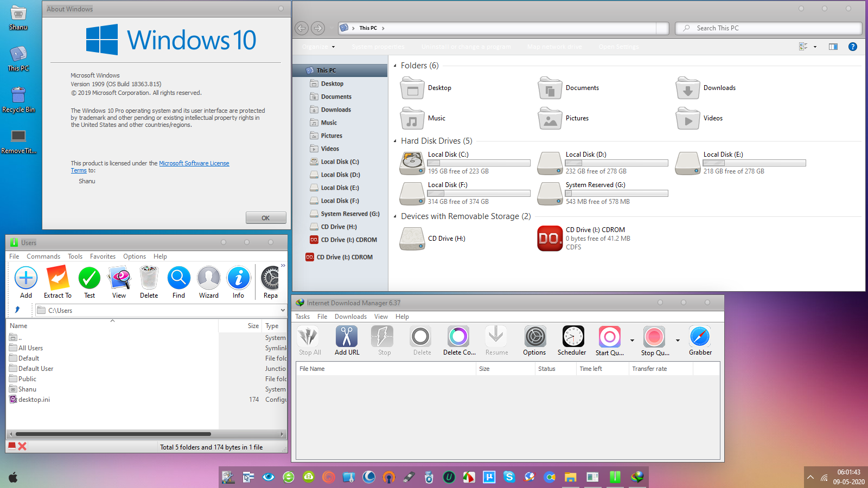Screen dimensions: 868x488
Task: Collapse the Folders (6) group
Action: click(x=395, y=66)
